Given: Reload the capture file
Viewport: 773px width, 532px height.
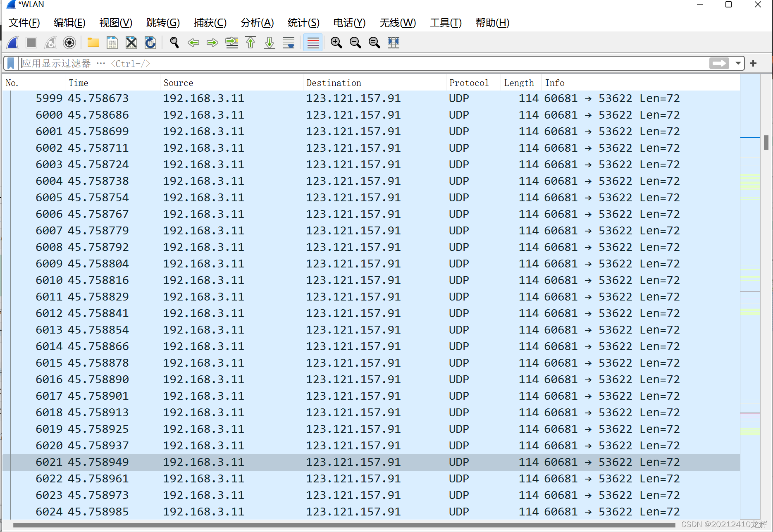Looking at the screenshot, I should point(150,43).
